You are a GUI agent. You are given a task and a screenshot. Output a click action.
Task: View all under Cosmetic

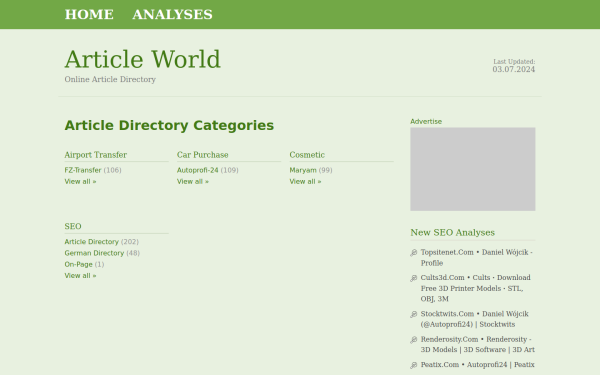click(x=305, y=181)
